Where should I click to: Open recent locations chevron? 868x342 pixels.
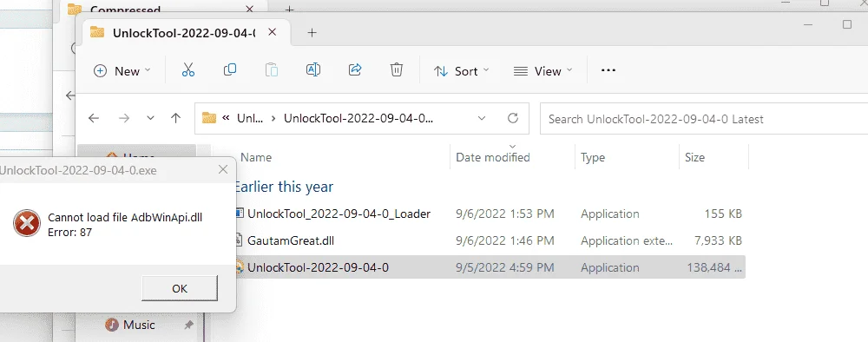click(150, 118)
